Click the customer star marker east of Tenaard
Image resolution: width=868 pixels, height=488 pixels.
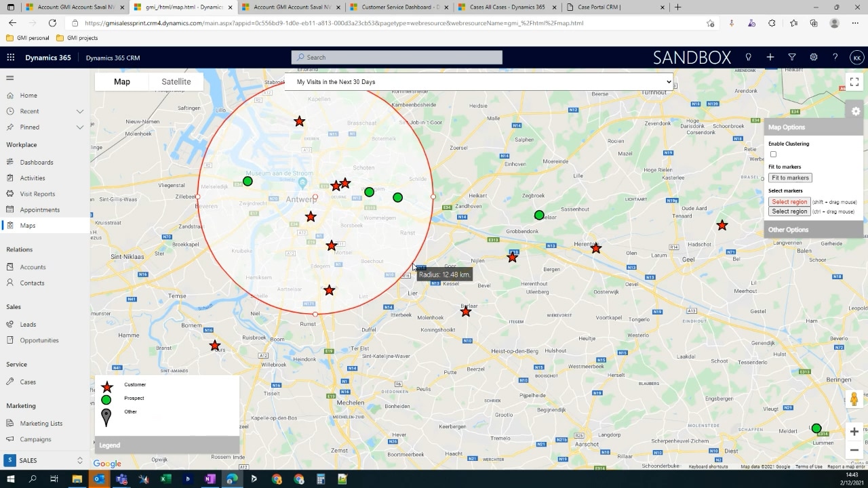(x=722, y=225)
